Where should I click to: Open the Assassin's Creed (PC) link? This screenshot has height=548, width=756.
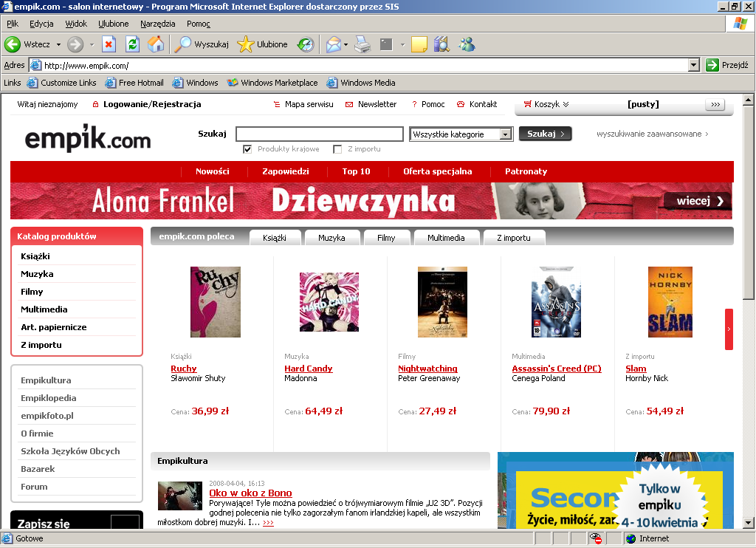pyautogui.click(x=557, y=369)
